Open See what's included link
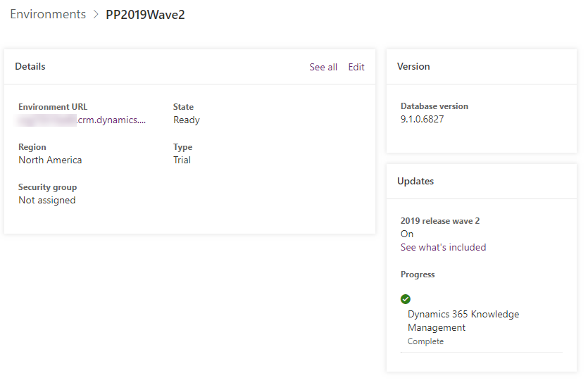The image size is (588, 385). pos(443,248)
